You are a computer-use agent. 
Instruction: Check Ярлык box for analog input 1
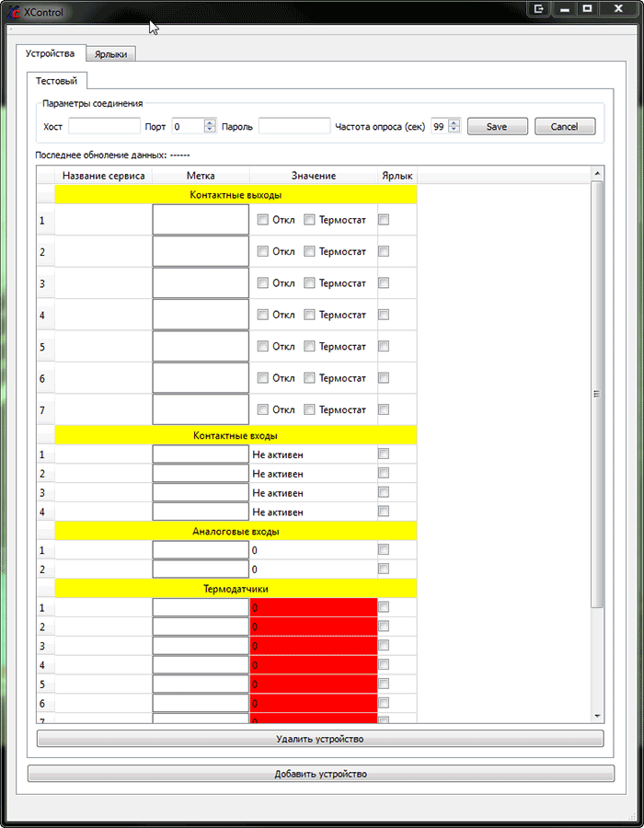click(x=384, y=550)
